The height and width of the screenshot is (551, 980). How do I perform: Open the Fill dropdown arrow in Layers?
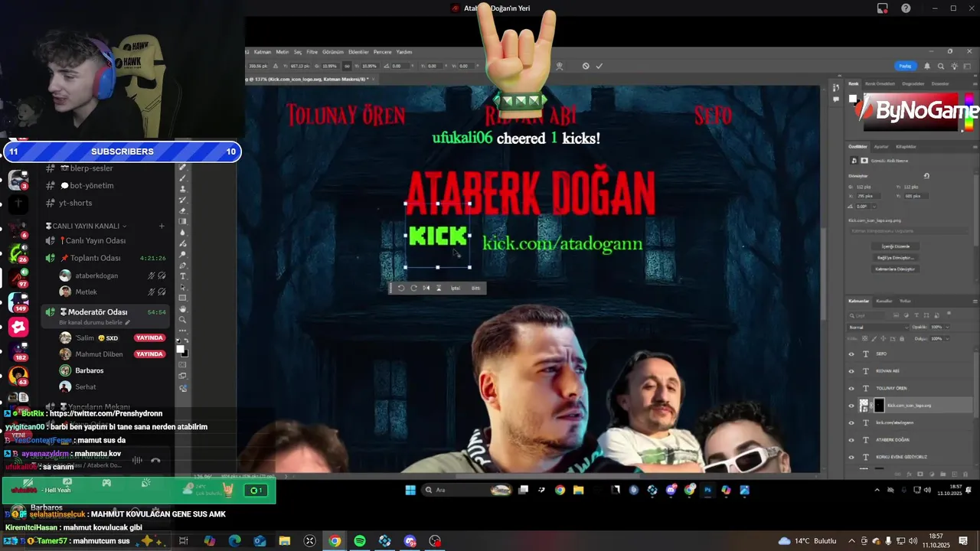tap(947, 338)
